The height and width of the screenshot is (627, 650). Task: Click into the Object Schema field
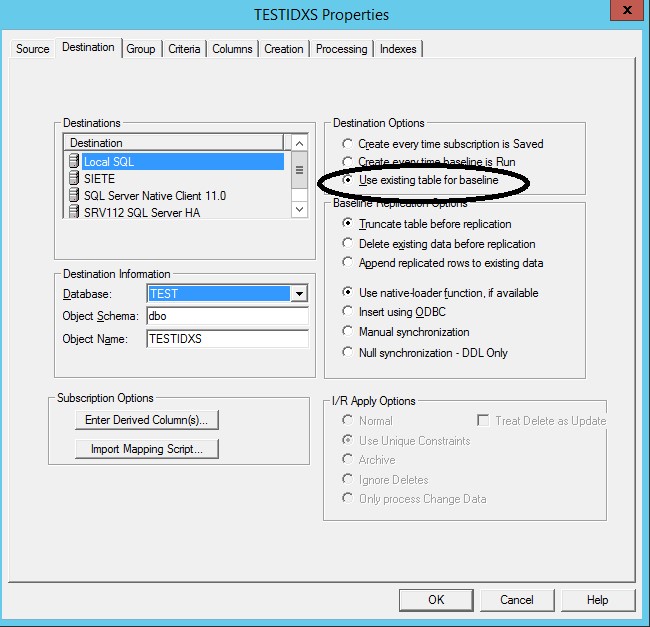coord(227,316)
